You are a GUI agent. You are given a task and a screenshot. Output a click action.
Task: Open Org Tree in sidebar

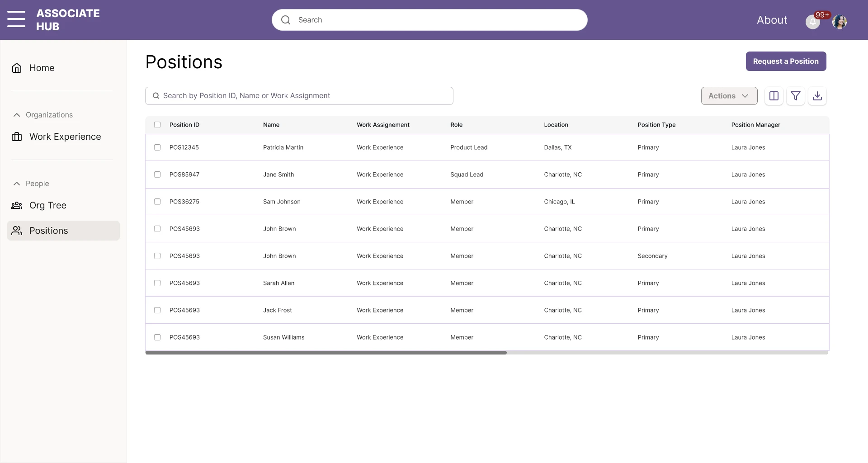[x=48, y=205]
